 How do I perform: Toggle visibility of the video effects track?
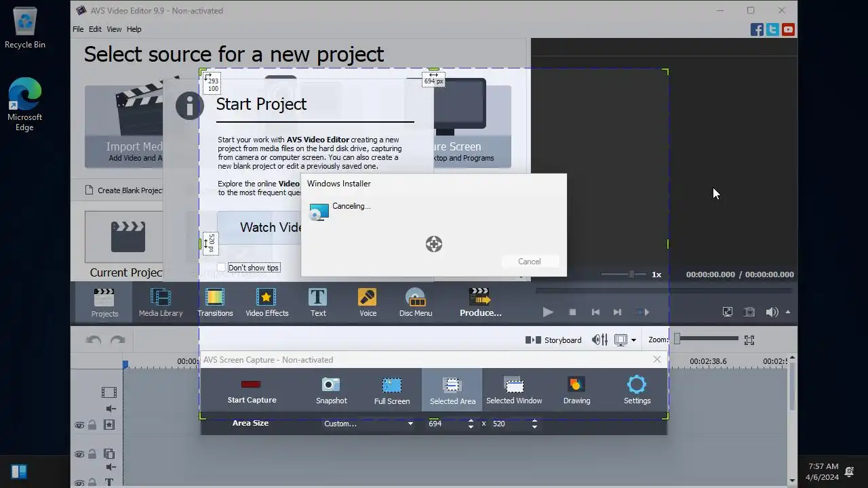79,425
